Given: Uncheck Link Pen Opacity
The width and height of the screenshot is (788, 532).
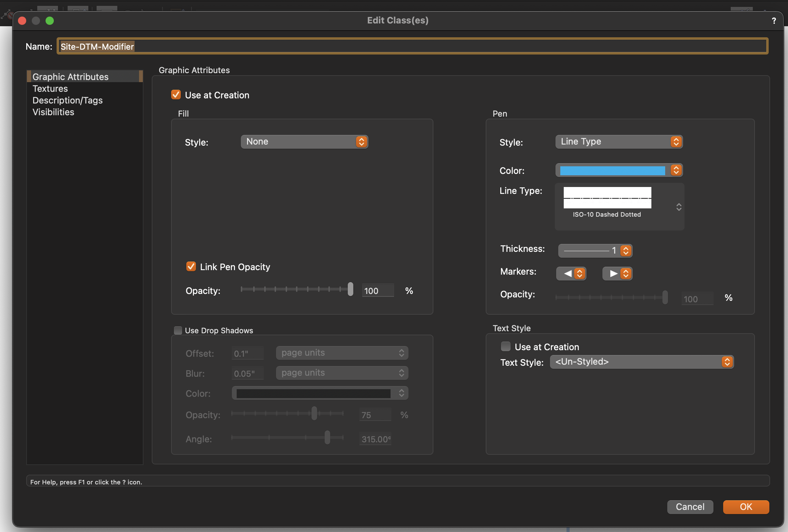Looking at the screenshot, I should pyautogui.click(x=191, y=267).
